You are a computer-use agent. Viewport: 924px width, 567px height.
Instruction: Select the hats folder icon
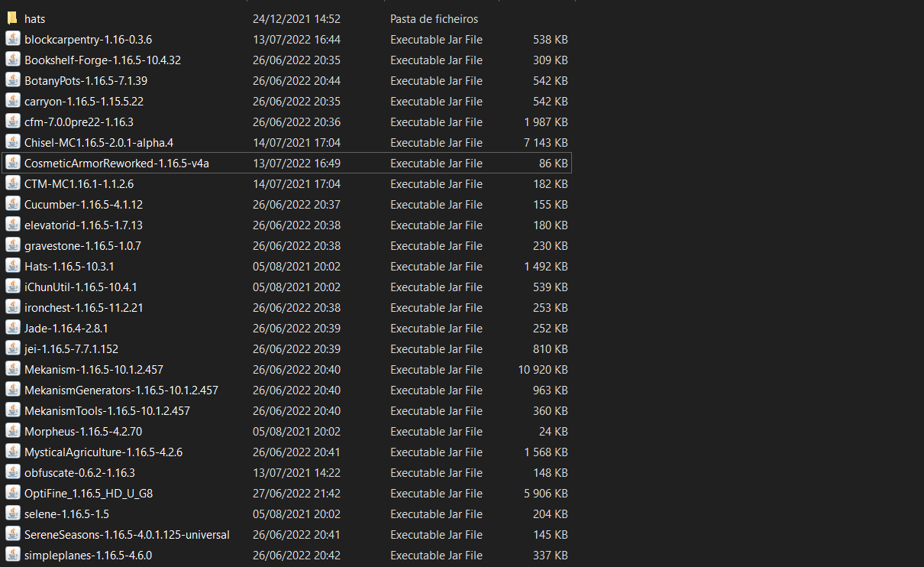tap(12, 18)
